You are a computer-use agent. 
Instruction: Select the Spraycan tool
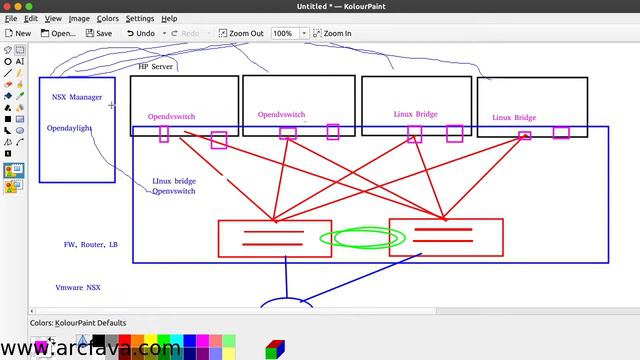(x=20, y=108)
